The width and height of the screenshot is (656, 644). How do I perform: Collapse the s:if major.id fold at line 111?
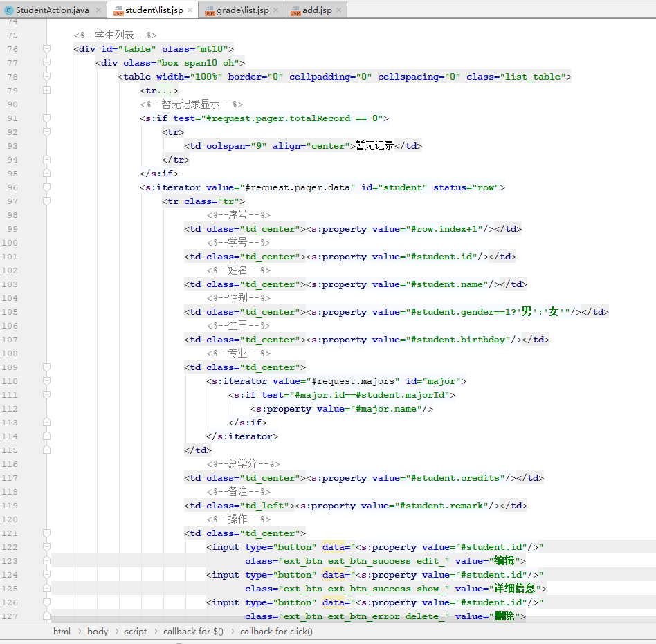click(x=47, y=395)
